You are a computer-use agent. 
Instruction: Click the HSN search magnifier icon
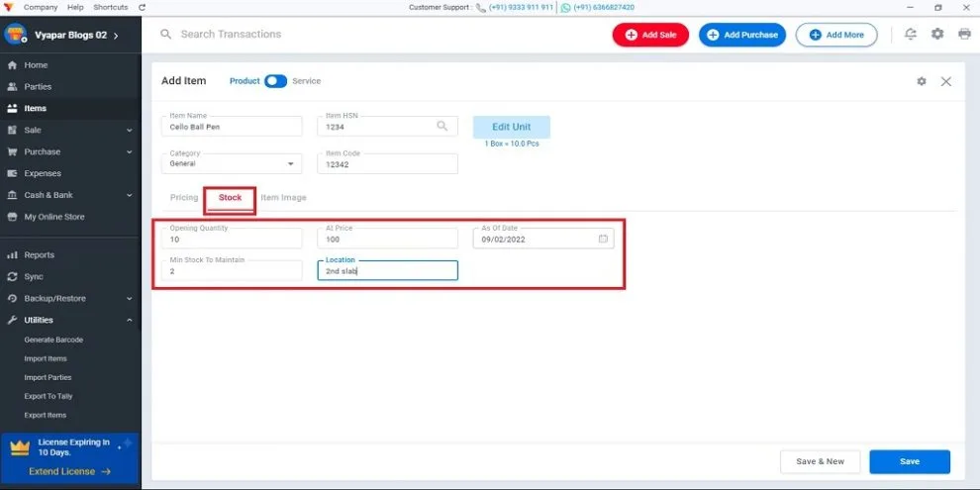441,127
